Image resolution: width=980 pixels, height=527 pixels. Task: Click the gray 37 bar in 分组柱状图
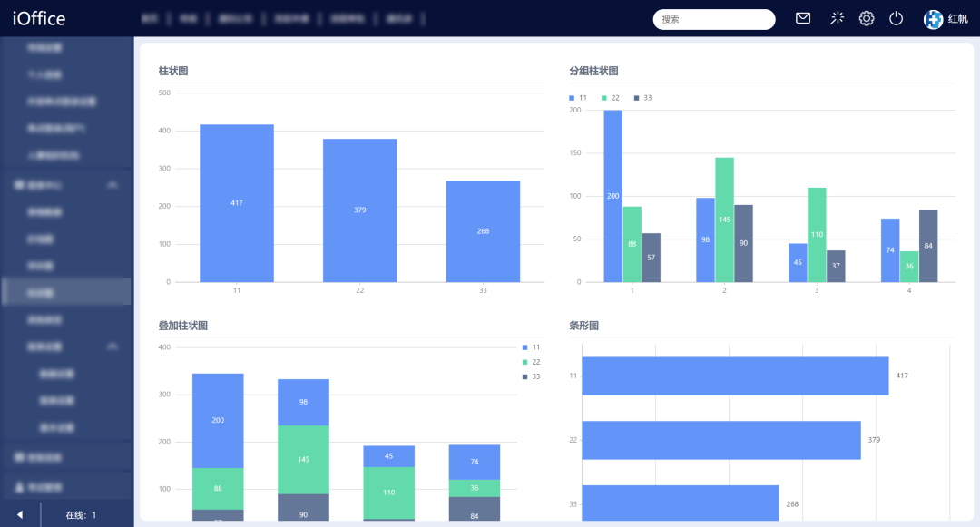pos(837,267)
